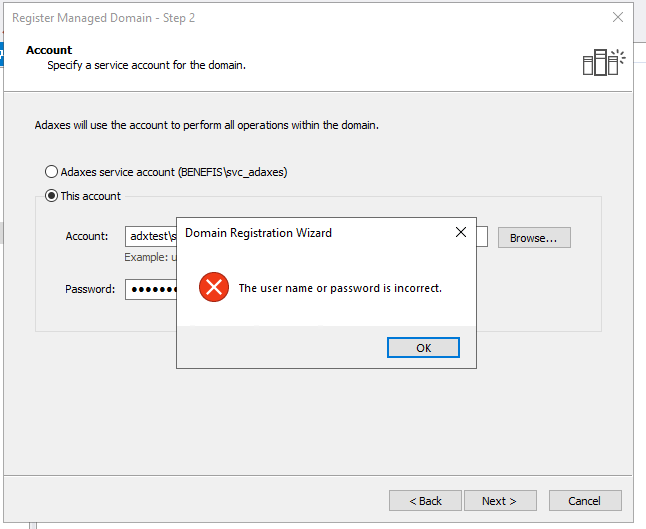Click the 'Password:' label
The width and height of the screenshot is (646, 529).
90,289
